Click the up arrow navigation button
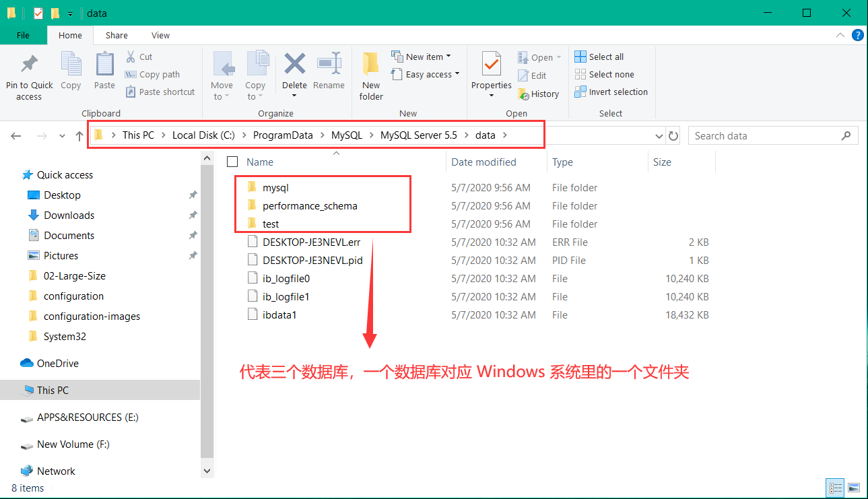This screenshot has width=868, height=499. pyautogui.click(x=79, y=136)
